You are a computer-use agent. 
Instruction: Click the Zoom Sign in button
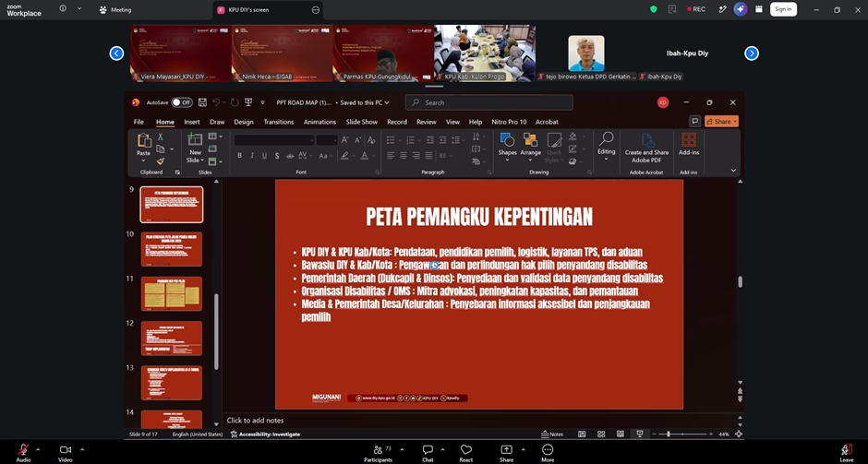pos(783,9)
